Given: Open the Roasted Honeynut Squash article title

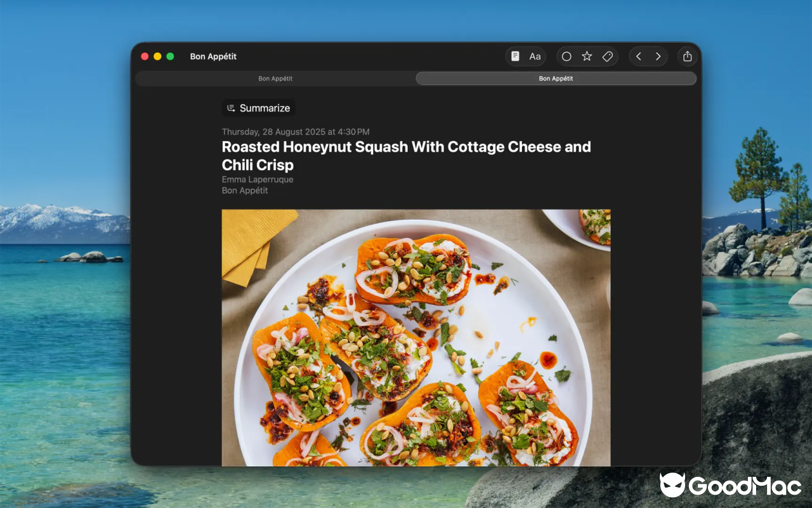Looking at the screenshot, I should point(406,156).
